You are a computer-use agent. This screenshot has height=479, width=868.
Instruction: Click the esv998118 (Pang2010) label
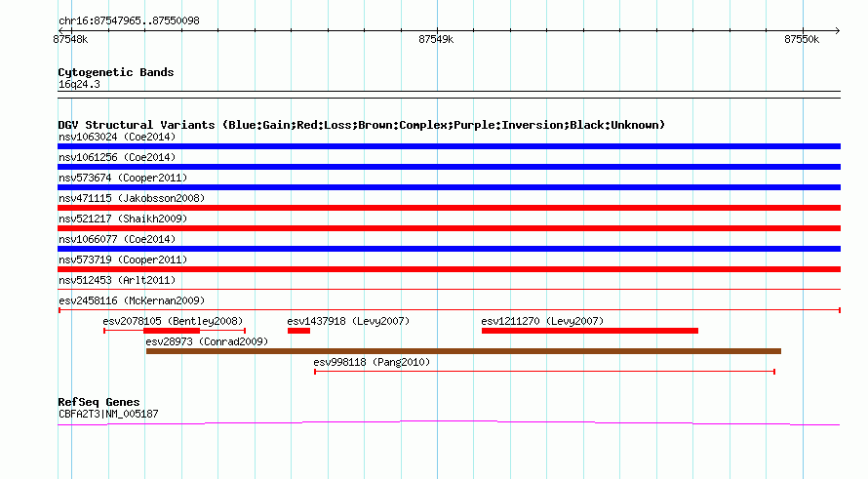(372, 362)
